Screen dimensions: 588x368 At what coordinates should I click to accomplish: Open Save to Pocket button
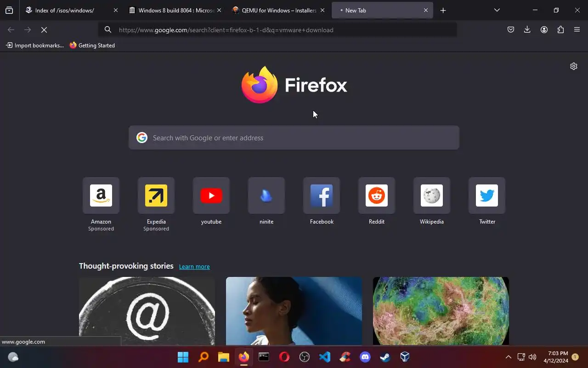click(x=511, y=30)
